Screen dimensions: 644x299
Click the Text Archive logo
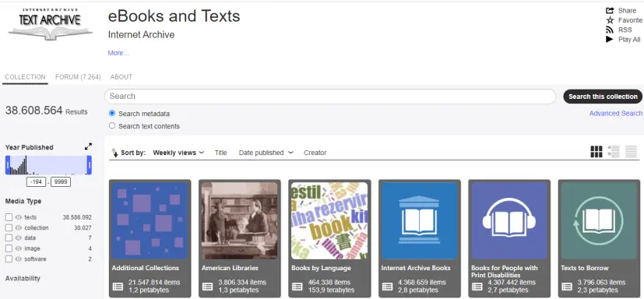click(x=50, y=24)
